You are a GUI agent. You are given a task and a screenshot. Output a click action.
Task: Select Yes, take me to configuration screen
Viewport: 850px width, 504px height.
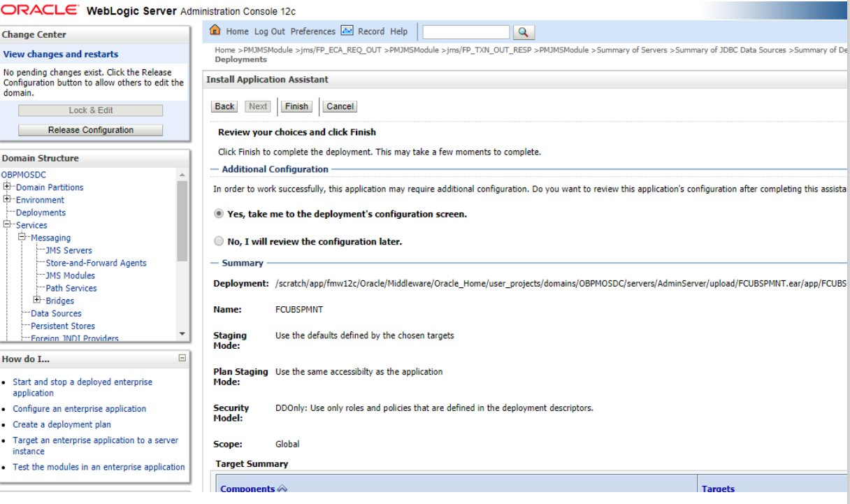[x=219, y=214]
